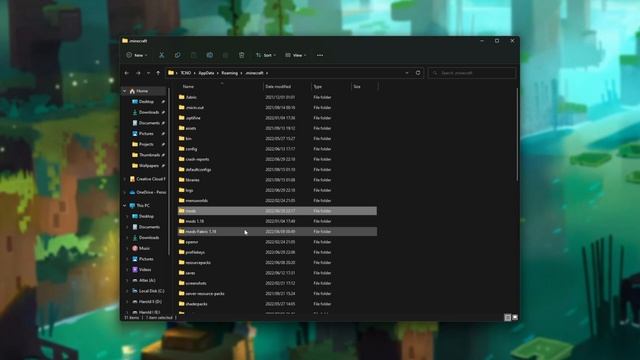
Task: Open pinned Projects folder in sidebar
Action: pyautogui.click(x=146, y=144)
